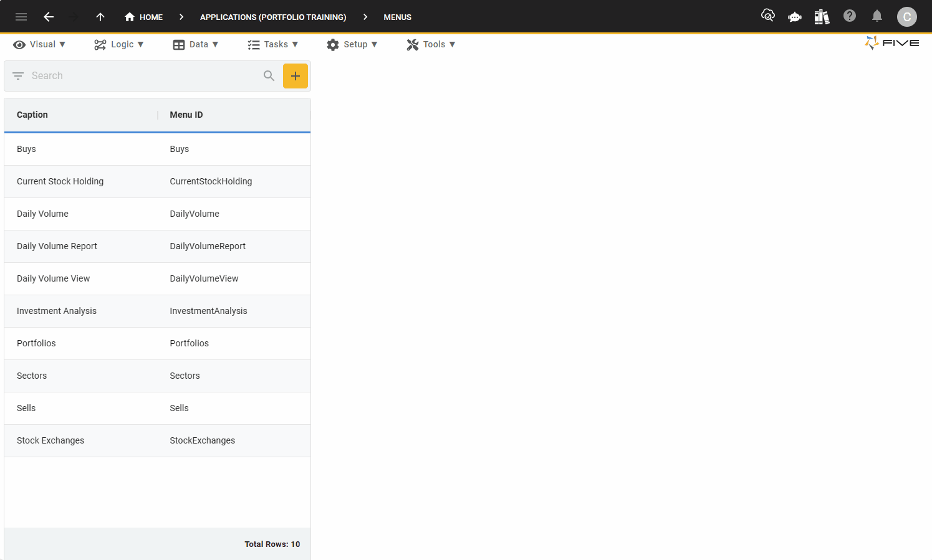Sort by the Menu ID column header
Image resolution: width=932 pixels, height=560 pixels.
point(186,115)
